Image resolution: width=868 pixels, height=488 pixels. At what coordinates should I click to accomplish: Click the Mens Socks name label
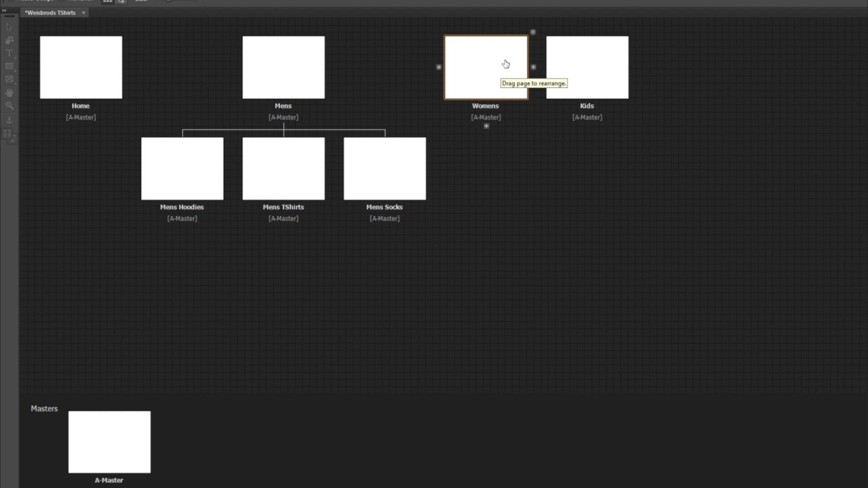(x=384, y=207)
